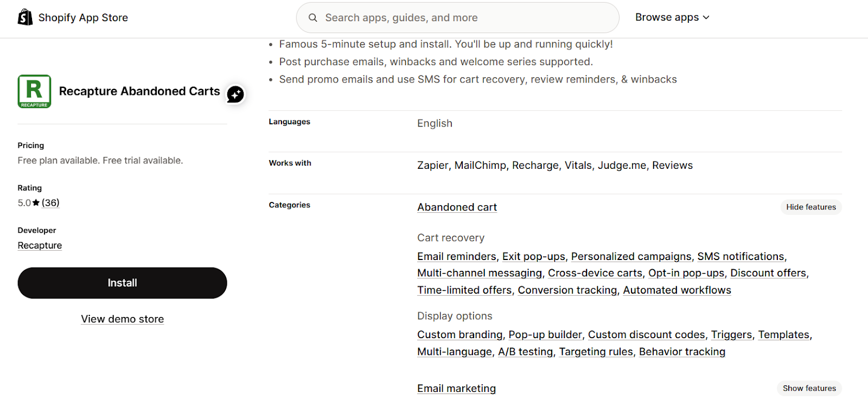Click the Cart recovery subheading
868x406 pixels.
pos(451,238)
